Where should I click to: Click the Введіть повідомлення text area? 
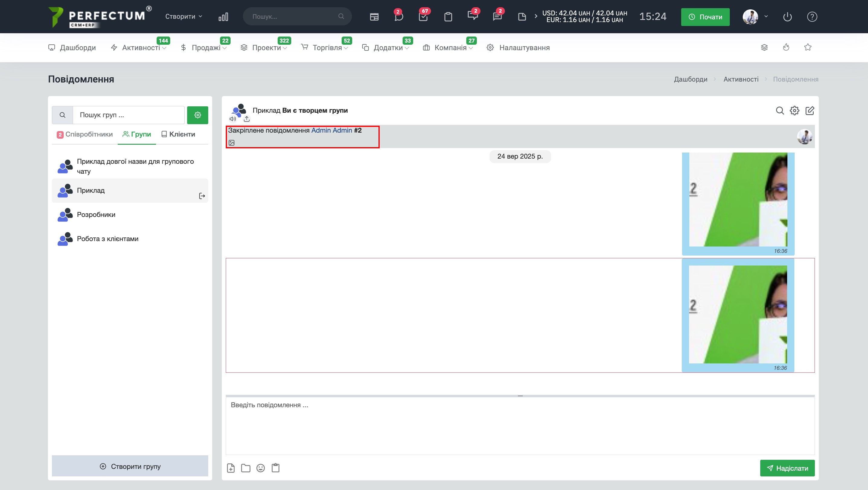click(520, 425)
